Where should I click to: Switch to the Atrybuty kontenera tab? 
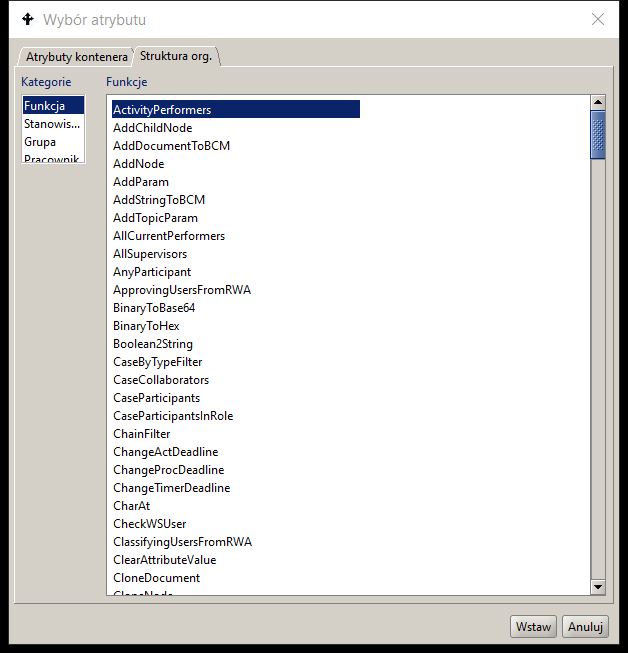(76, 57)
